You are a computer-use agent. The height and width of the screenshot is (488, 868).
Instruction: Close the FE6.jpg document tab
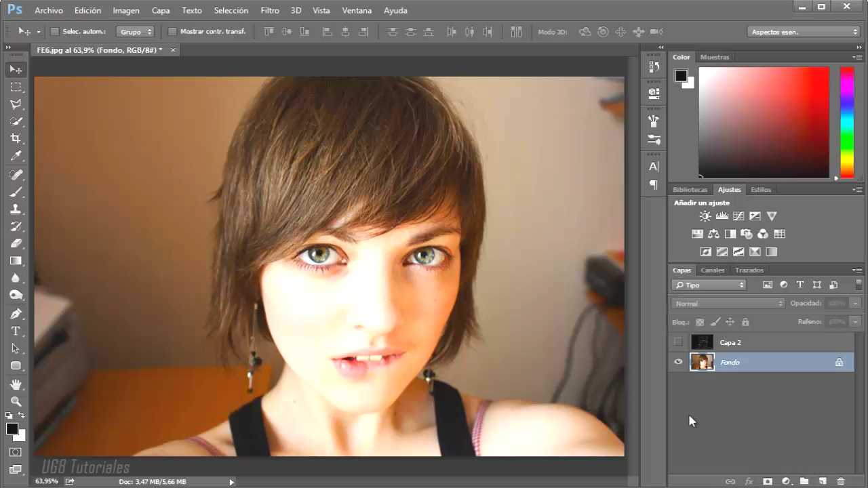173,50
